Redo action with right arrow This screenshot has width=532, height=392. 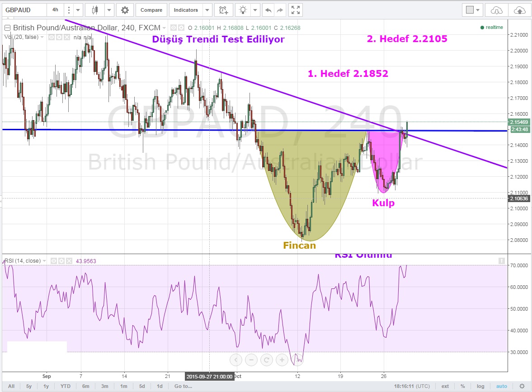click(x=280, y=9)
